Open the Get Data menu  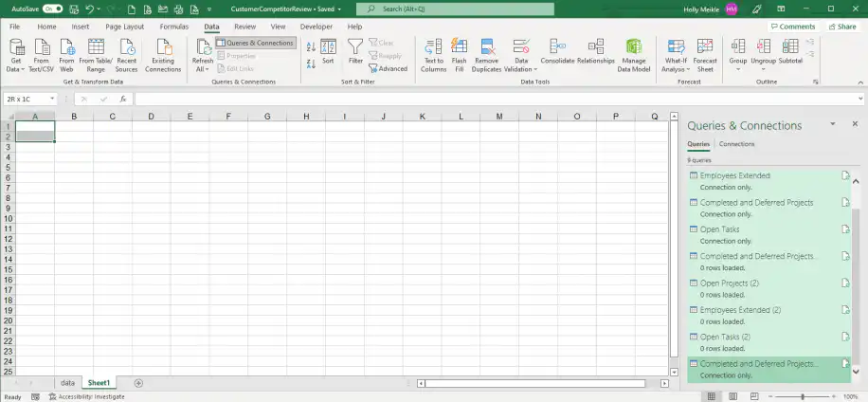click(17, 56)
